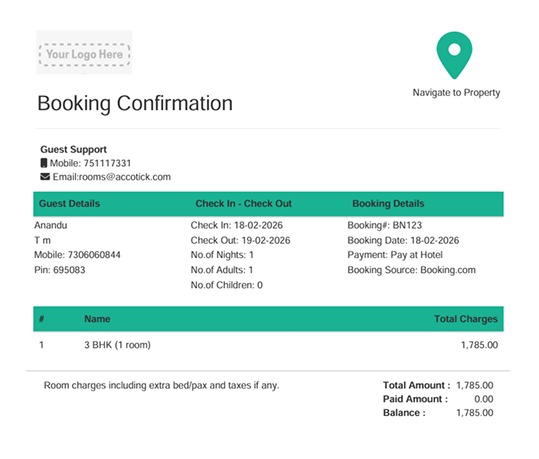
Task: Click the No.of Adults: 1 line
Action: tap(222, 270)
